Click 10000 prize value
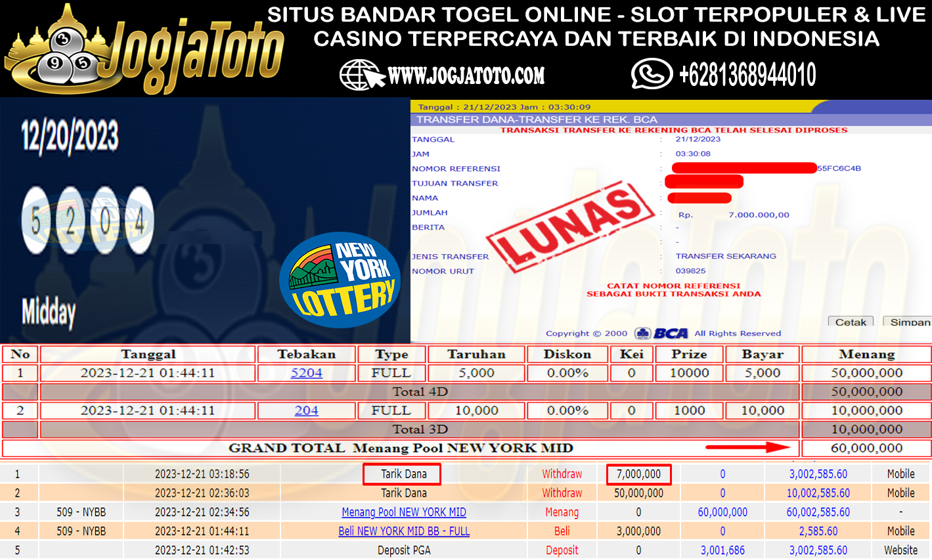Viewport: 932px width, 560px height. pyautogui.click(x=689, y=373)
